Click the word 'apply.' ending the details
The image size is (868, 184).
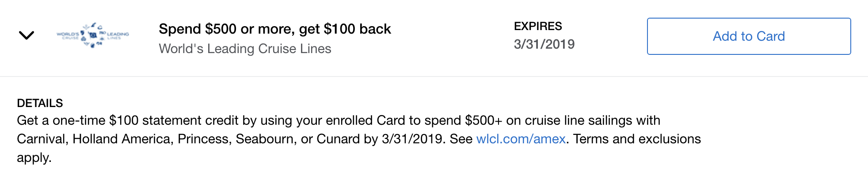tap(34, 158)
